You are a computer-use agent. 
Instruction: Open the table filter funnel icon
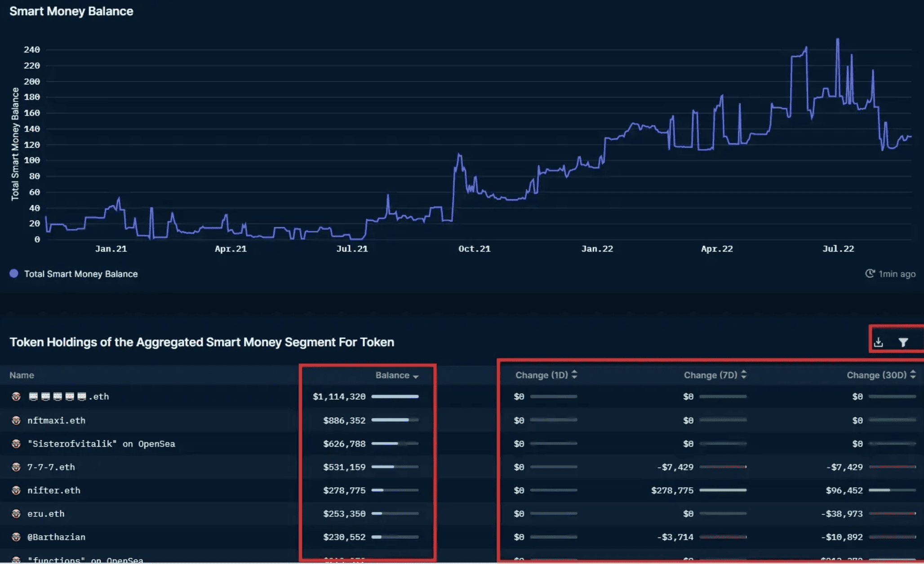[903, 343]
